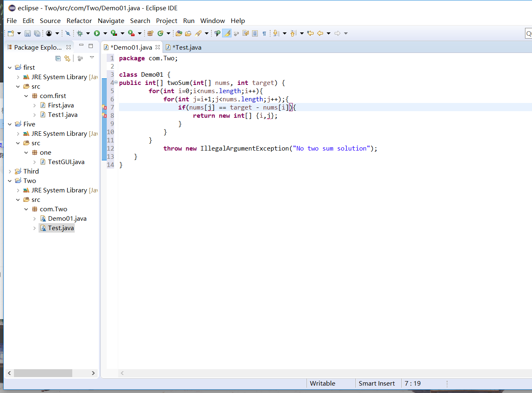The image size is (532, 393).
Task: Open the Debug dropdown arrow
Action: [88, 33]
